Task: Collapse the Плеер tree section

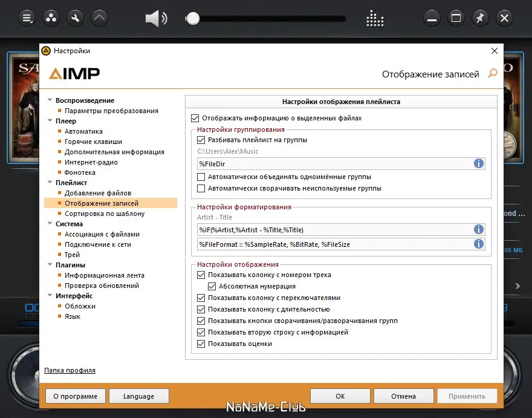Action: [50, 120]
